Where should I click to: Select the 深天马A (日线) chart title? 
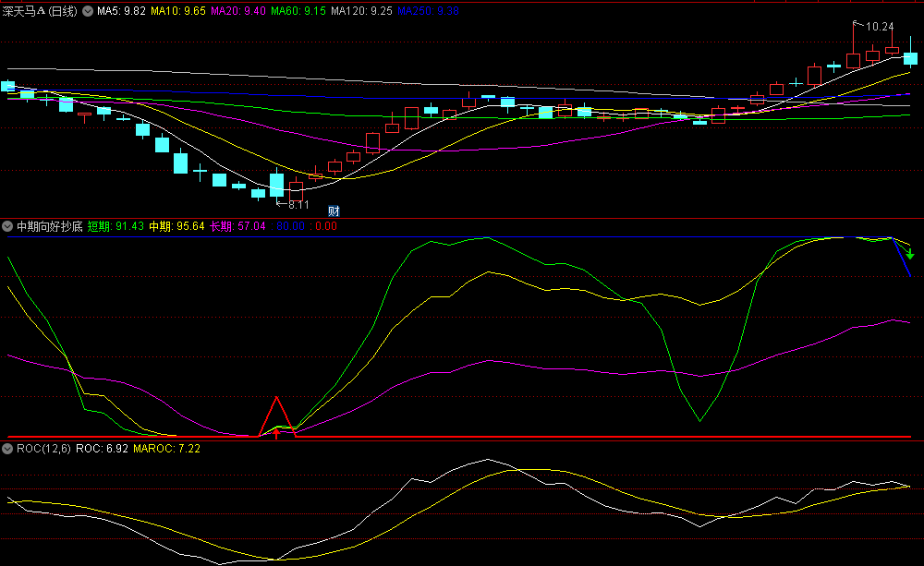40,11
